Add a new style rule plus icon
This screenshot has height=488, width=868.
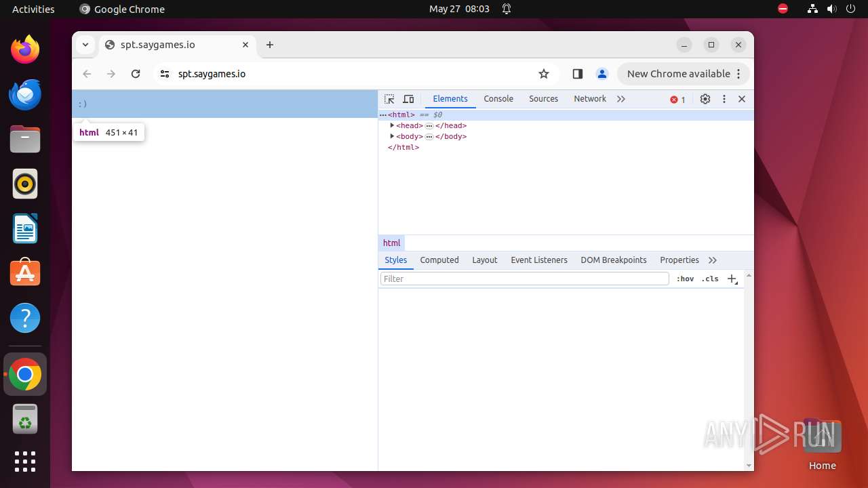click(732, 279)
